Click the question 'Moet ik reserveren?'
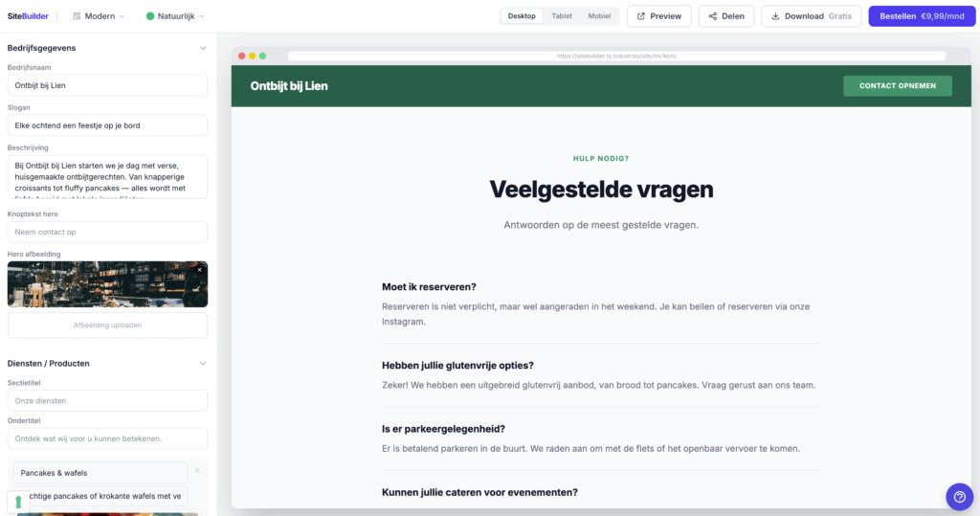 (429, 286)
